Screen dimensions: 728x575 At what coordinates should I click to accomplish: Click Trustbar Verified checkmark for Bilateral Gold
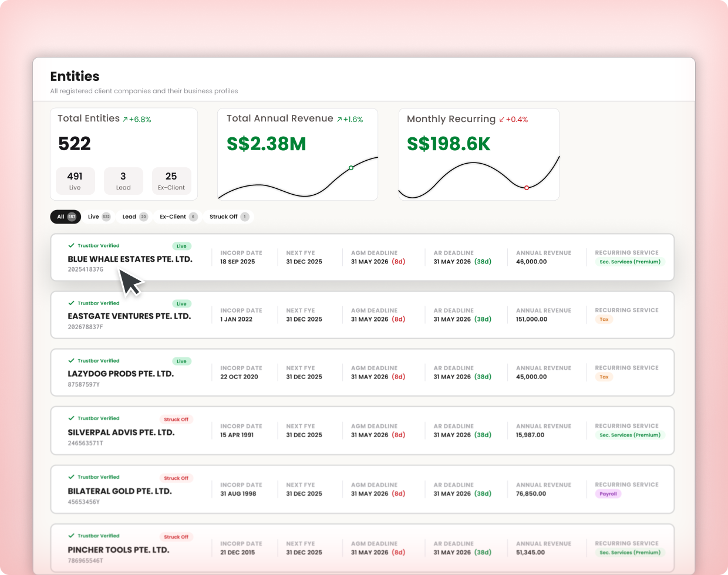(x=71, y=477)
